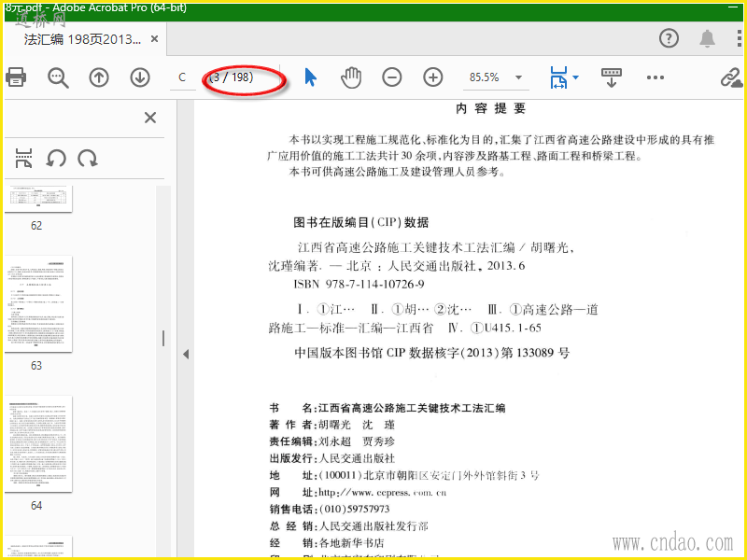This screenshot has height=560, width=747.
Task: Click the page number 3 / 198 field
Action: click(232, 77)
